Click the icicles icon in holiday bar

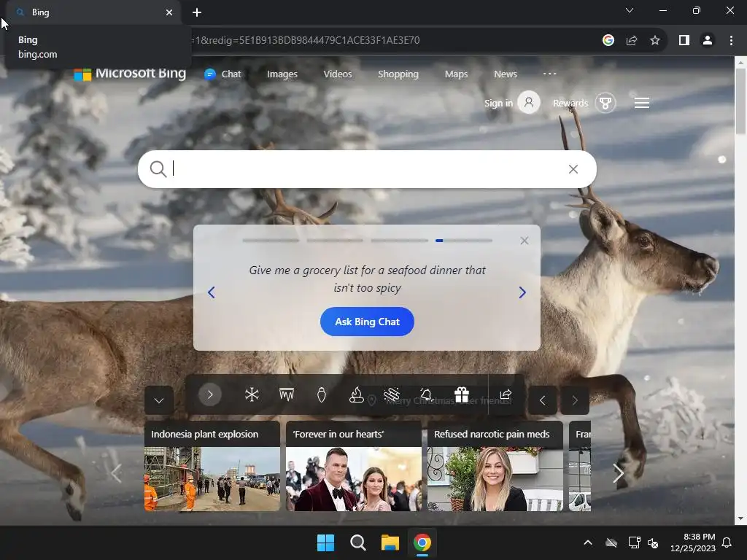click(286, 394)
